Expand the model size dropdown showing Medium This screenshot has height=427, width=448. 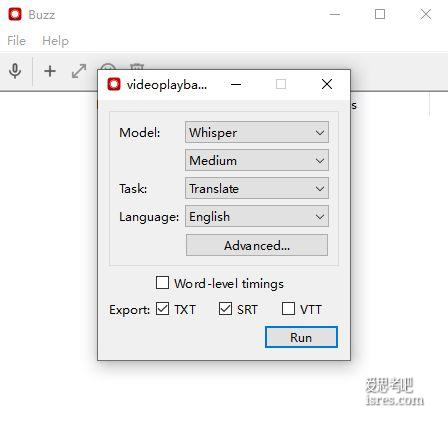(x=257, y=160)
